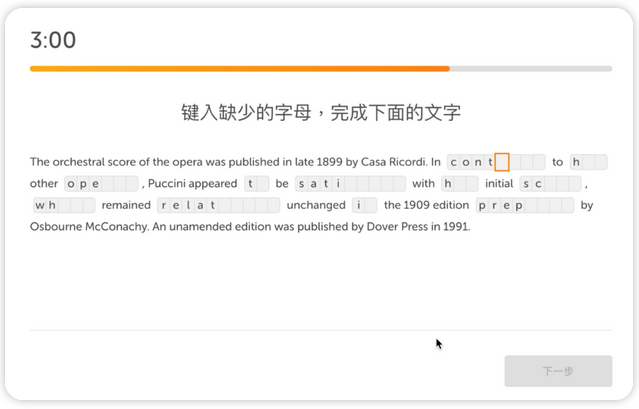Click the words 'Dover Press' in the passage
This screenshot has height=409, width=639.
point(397,226)
